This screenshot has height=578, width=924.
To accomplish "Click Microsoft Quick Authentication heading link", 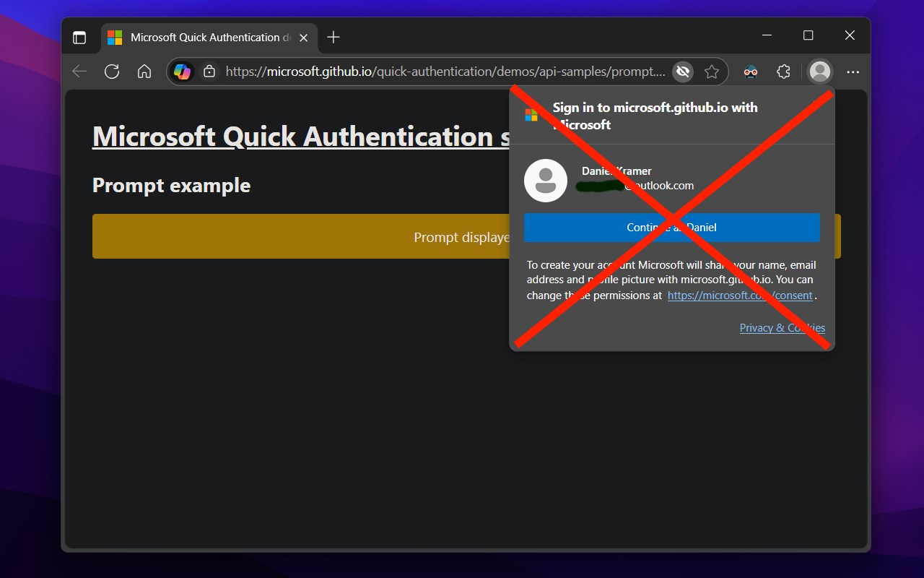I will pyautogui.click(x=301, y=137).
